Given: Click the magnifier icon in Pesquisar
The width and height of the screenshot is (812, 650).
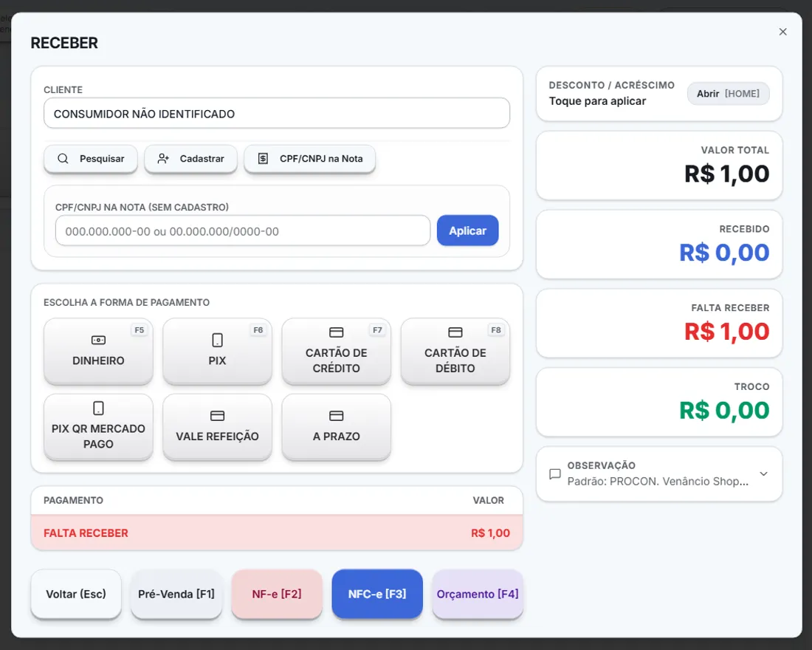Looking at the screenshot, I should [63, 159].
